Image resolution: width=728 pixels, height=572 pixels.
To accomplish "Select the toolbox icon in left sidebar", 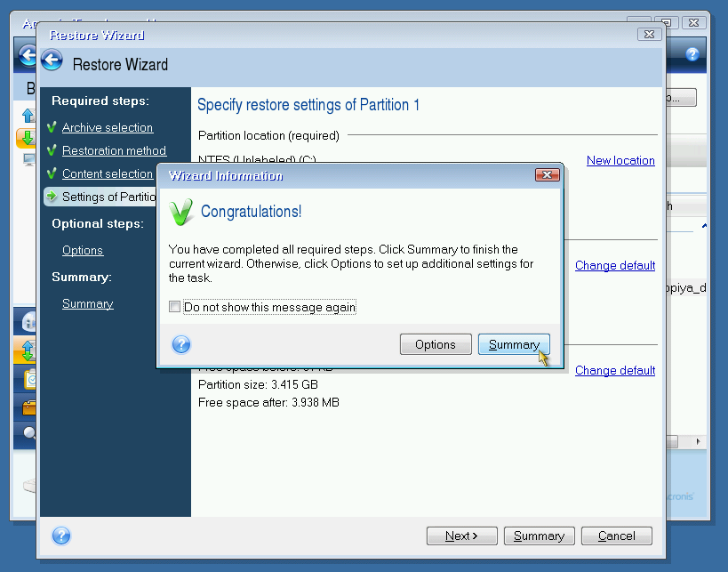I will pos(28,408).
